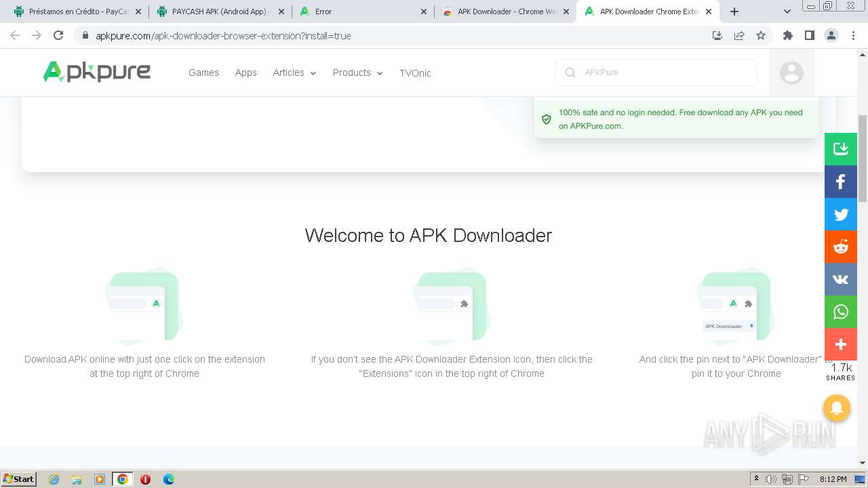
Task: Click the orange notification bell
Action: 837,408
